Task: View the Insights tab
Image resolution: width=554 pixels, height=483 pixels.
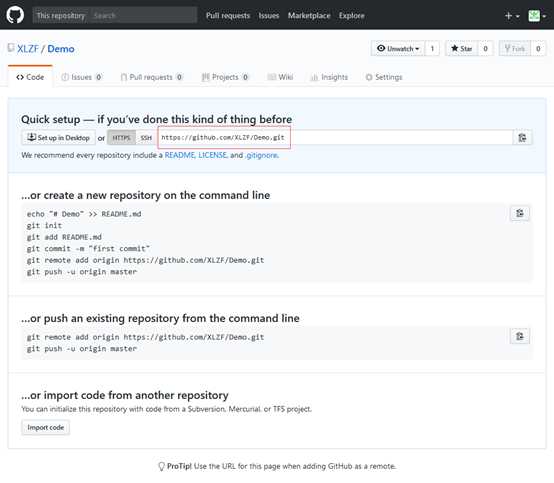Action: (x=329, y=77)
